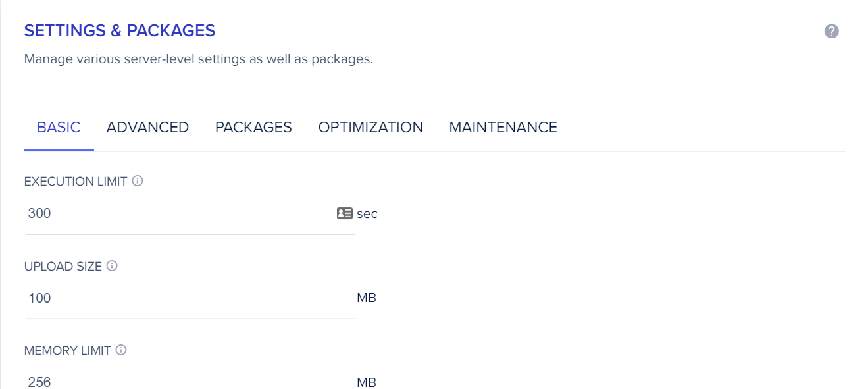
Task: Click the Memory Limit label text
Action: 67,351
